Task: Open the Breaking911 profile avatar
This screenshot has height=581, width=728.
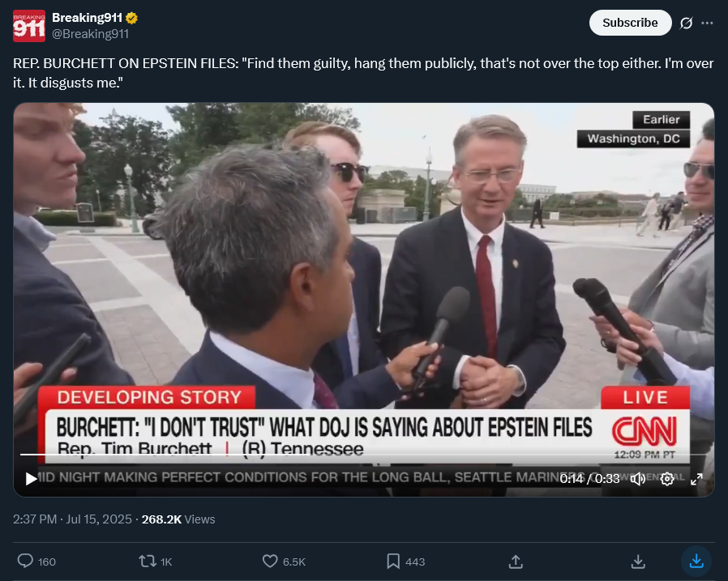Action: [x=29, y=26]
